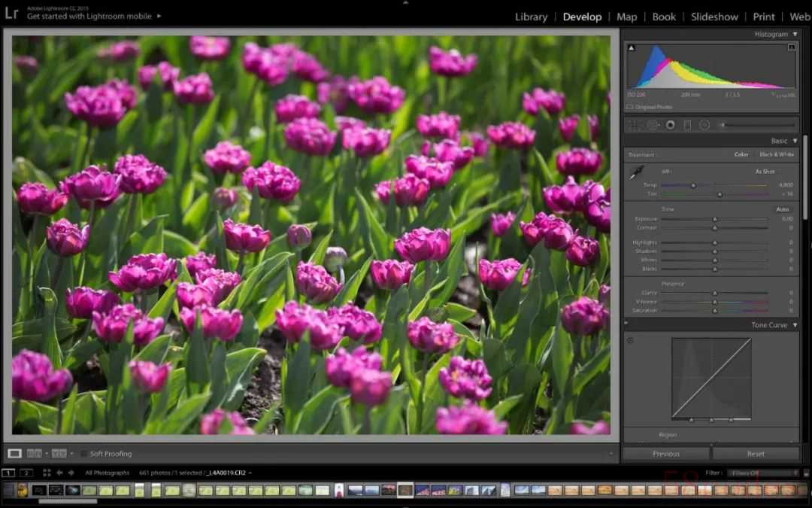Open the Filters Off dropdown
Screen dimensions: 812x508
click(762, 473)
